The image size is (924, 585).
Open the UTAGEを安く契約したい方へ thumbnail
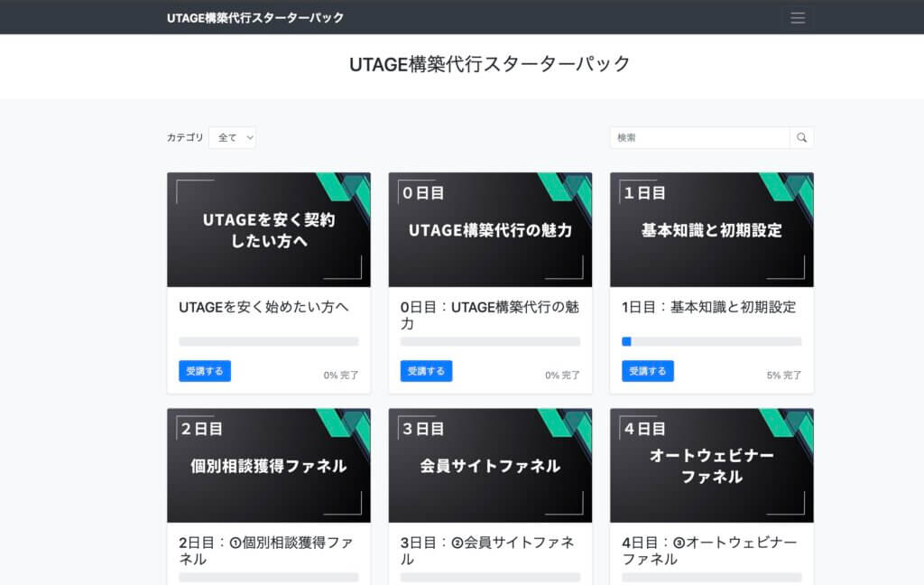[268, 230]
